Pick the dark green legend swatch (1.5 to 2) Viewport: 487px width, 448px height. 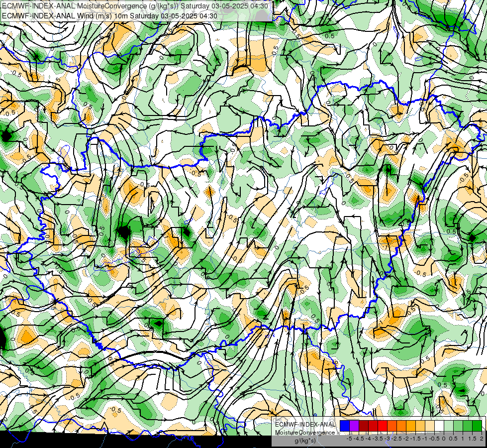477,426
